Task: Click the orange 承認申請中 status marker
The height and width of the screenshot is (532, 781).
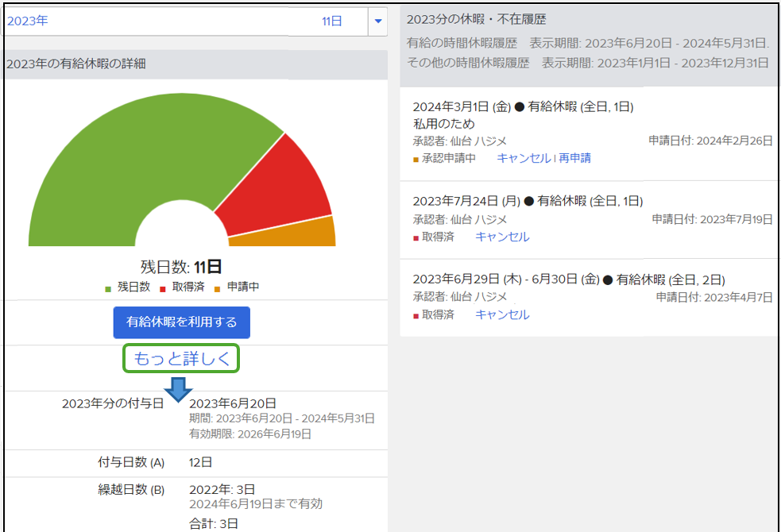Action: coord(416,159)
